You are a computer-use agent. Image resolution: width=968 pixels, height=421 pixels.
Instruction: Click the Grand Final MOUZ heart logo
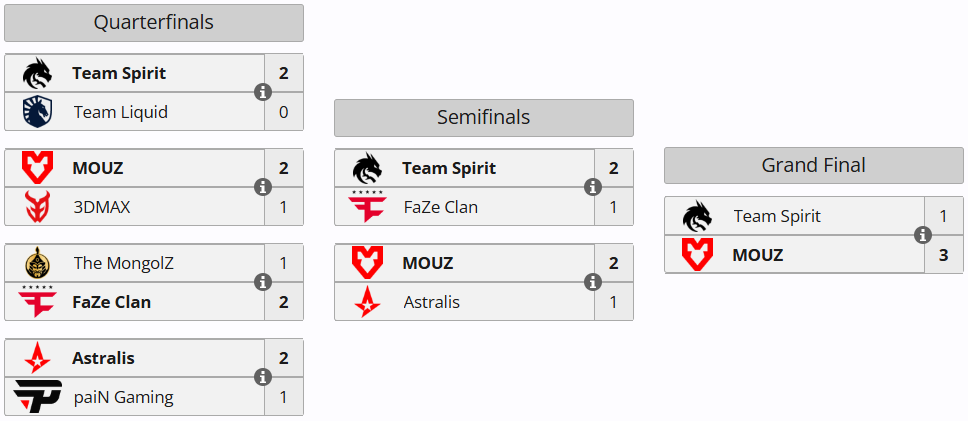(x=697, y=254)
